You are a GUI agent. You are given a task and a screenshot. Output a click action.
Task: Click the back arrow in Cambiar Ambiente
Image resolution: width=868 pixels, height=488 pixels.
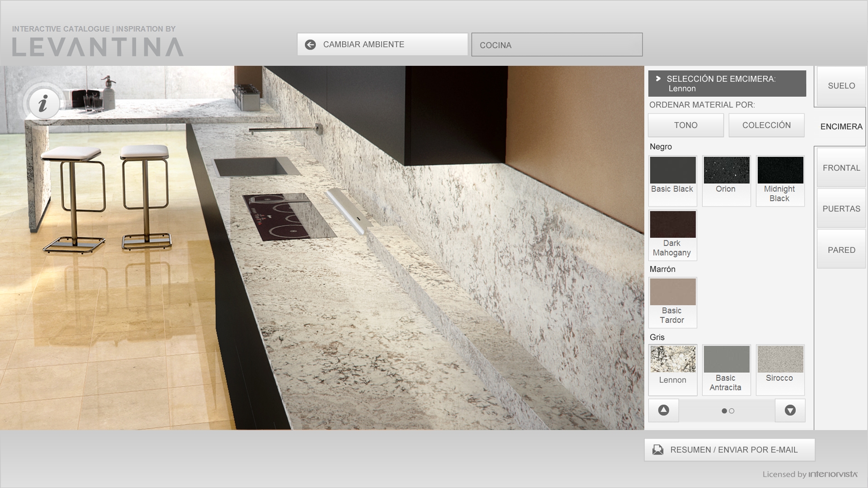point(310,44)
